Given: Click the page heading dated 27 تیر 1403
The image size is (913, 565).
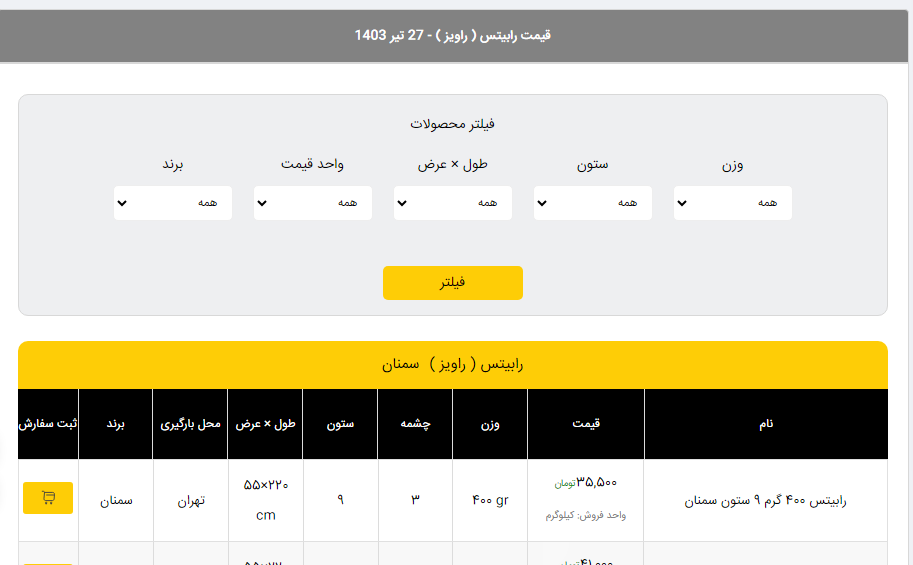Looking at the screenshot, I should click(452, 36).
